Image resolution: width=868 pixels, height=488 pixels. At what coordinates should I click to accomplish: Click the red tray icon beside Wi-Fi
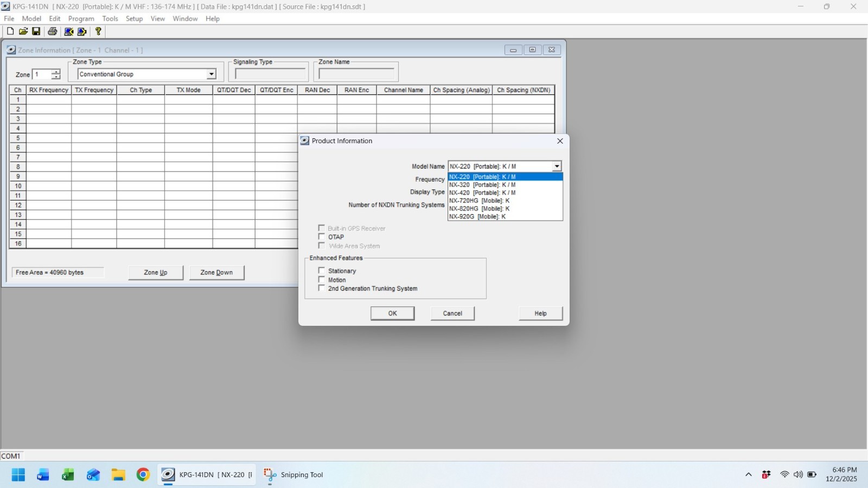click(766, 475)
